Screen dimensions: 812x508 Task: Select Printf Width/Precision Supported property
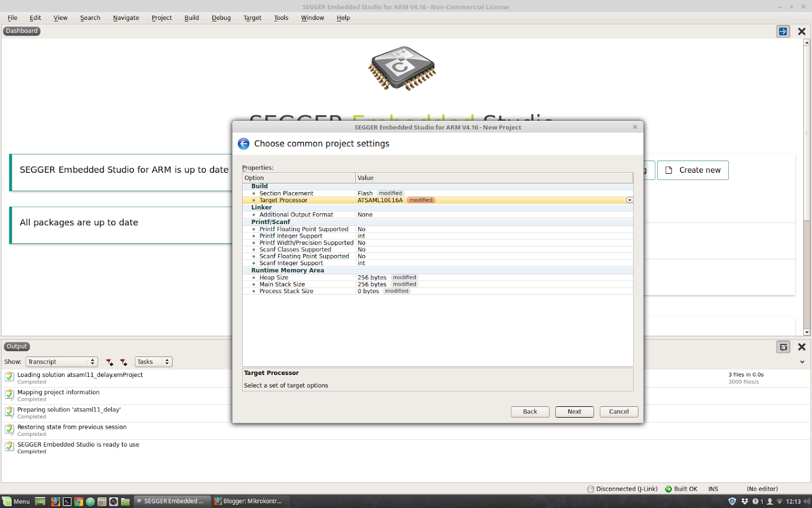[438, 243]
